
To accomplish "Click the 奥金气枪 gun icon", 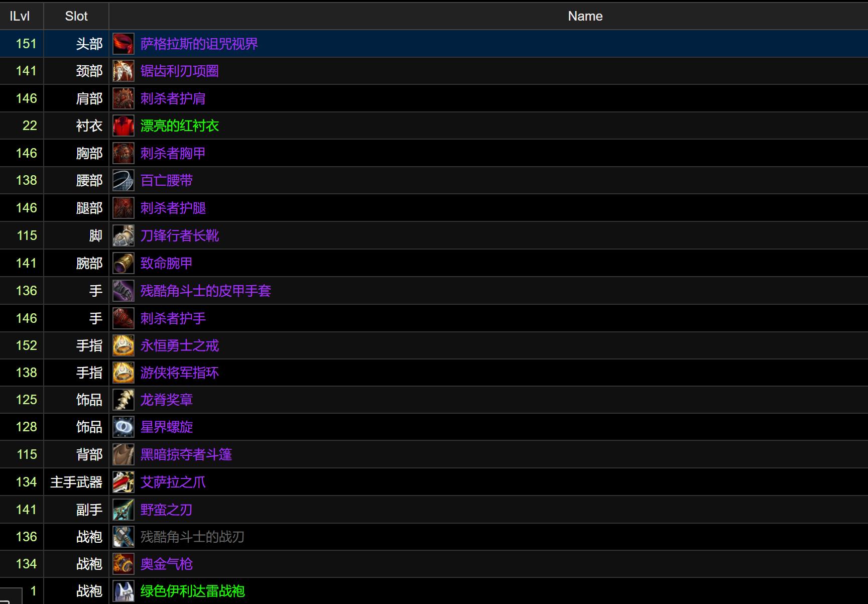I will (x=123, y=564).
